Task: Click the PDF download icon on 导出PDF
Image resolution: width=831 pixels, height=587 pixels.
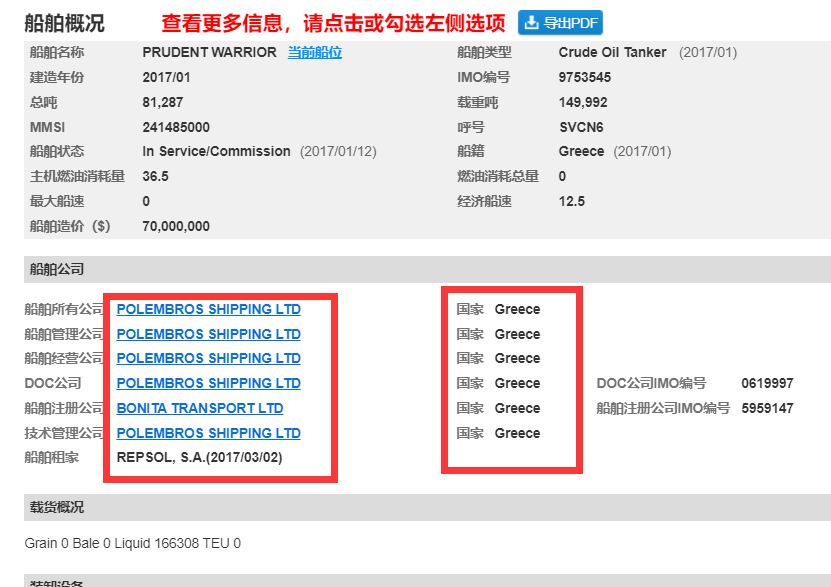Action: coord(528,22)
